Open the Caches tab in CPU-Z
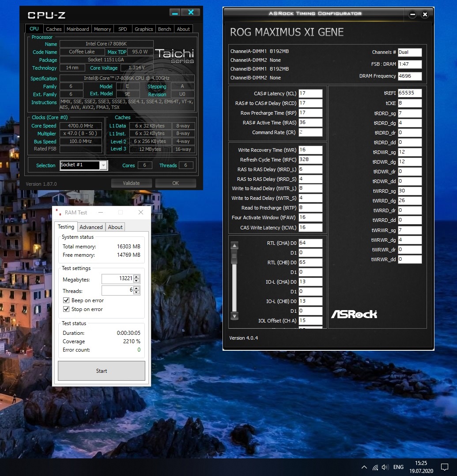457x476 pixels. (54, 29)
